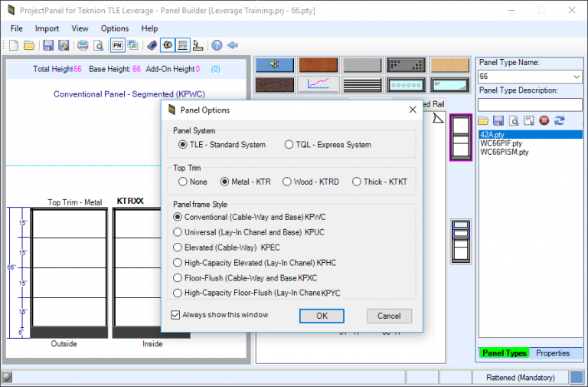
Task: Switch to the Properties tab
Action: click(553, 353)
